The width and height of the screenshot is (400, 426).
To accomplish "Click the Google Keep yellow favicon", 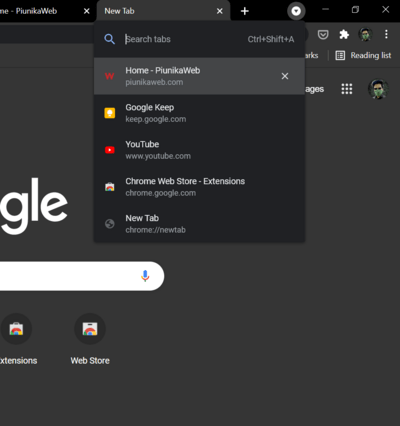I will tap(110, 113).
